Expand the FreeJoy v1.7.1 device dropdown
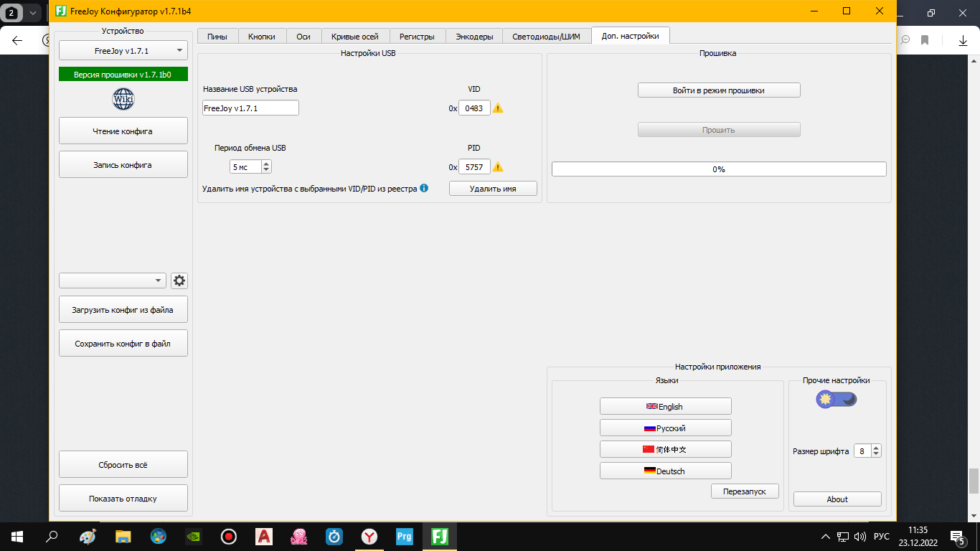The height and width of the screenshot is (551, 980). [123, 51]
